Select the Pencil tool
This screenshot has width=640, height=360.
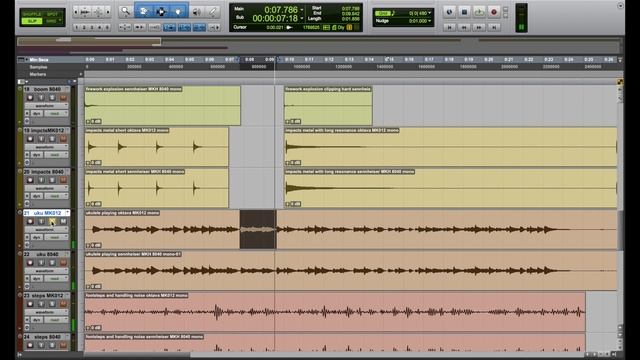tap(213, 12)
